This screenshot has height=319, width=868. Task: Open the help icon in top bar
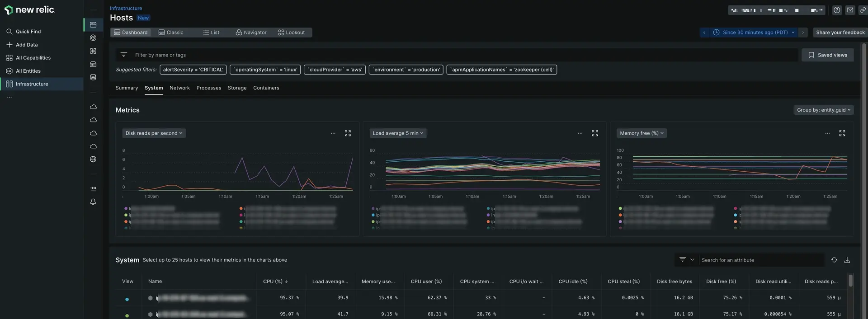click(x=837, y=10)
